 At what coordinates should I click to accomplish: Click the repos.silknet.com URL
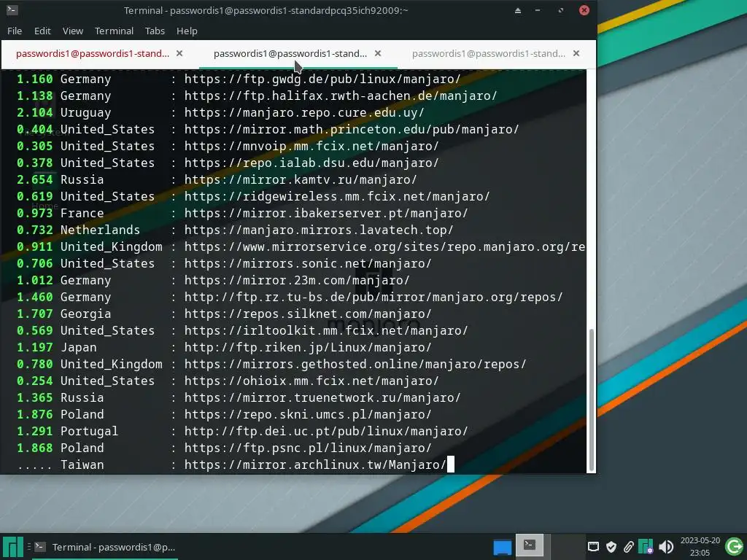pos(308,314)
